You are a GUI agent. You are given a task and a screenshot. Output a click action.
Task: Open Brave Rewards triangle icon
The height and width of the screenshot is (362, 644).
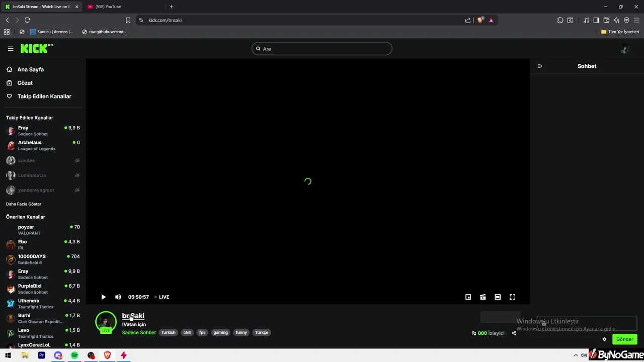coord(491,20)
